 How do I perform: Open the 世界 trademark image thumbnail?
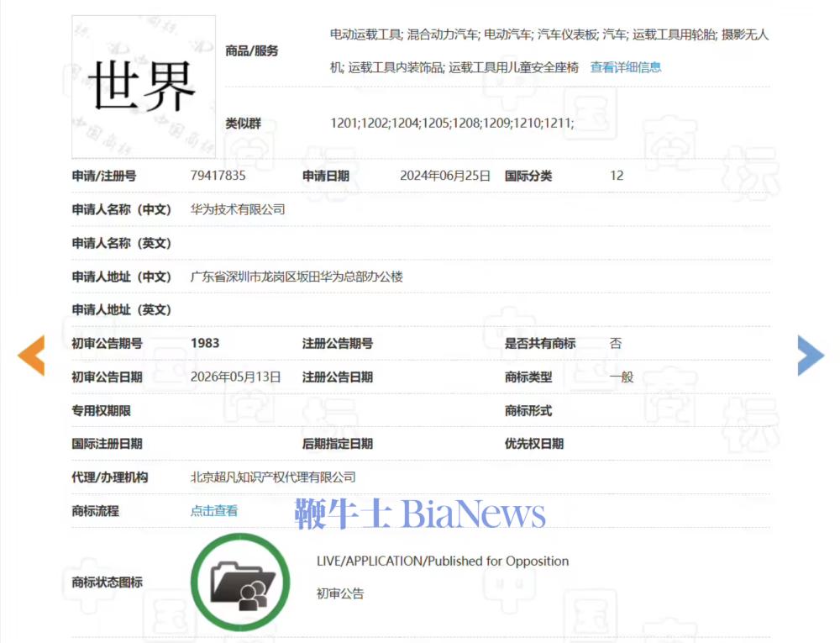click(144, 87)
